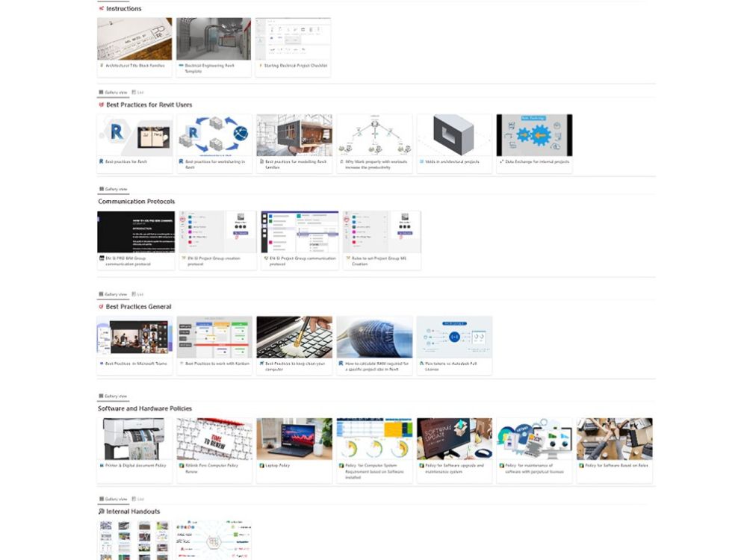Click the icon beside Laptop Policy title

pos(261,465)
